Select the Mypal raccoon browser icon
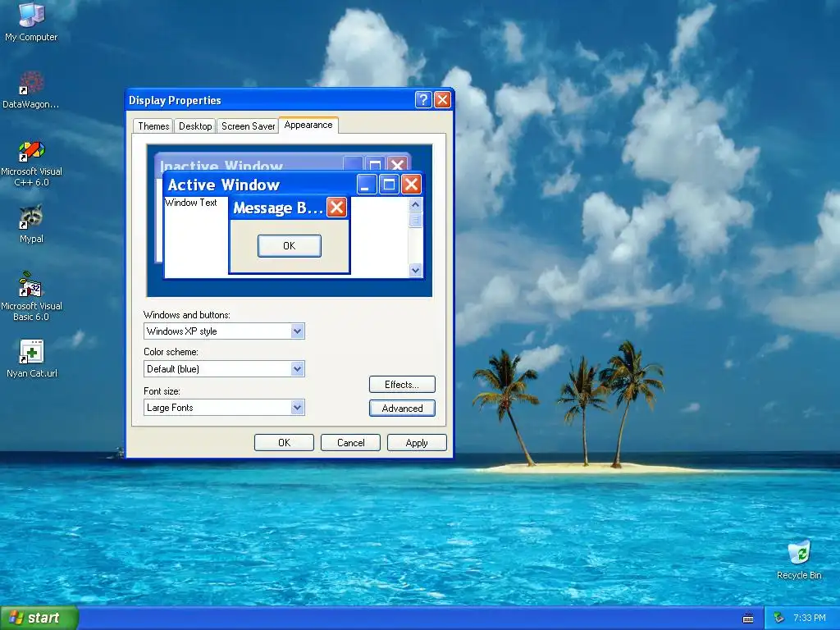 point(31,224)
